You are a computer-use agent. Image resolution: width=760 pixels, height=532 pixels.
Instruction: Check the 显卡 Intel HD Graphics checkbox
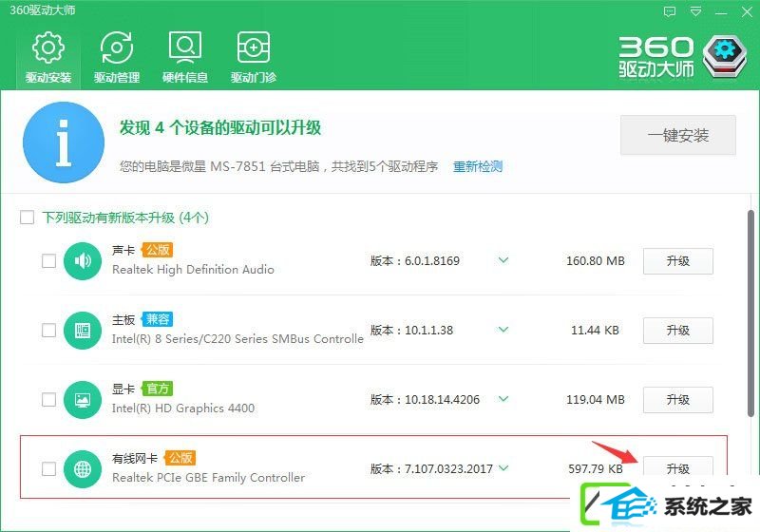pos(49,399)
